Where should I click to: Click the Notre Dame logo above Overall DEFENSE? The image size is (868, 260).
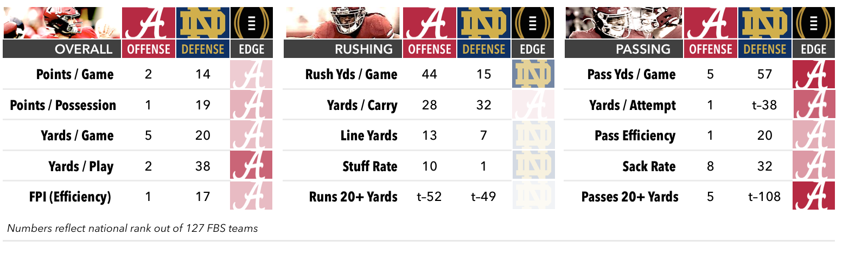point(203,23)
